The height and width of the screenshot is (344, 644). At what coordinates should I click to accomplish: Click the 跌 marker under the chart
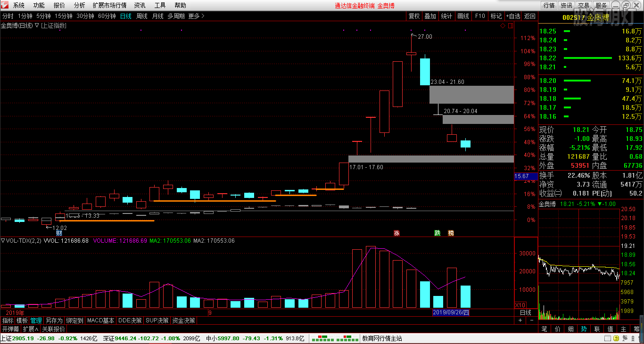(x=438, y=233)
